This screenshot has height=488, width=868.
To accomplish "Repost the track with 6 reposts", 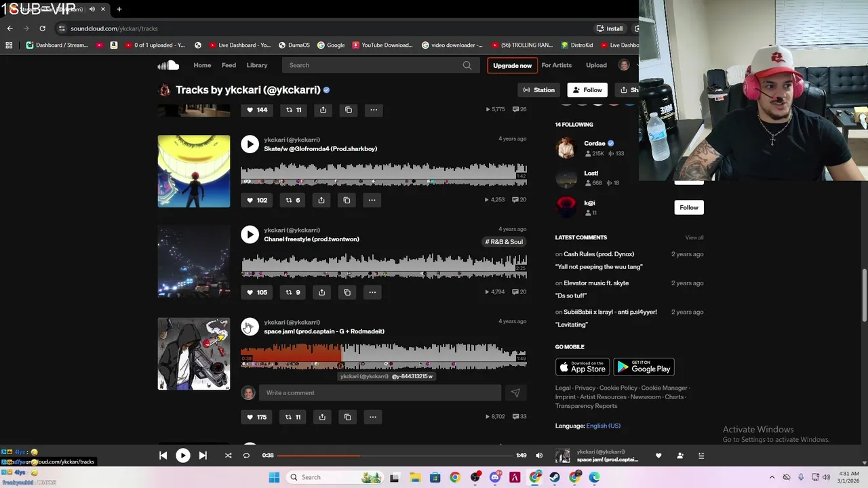I will click(x=293, y=200).
